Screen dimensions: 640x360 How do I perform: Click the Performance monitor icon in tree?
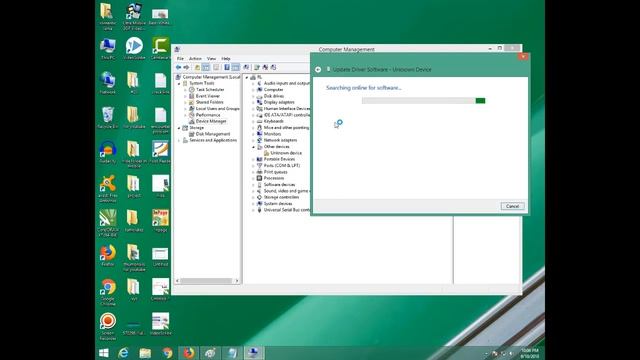point(191,115)
